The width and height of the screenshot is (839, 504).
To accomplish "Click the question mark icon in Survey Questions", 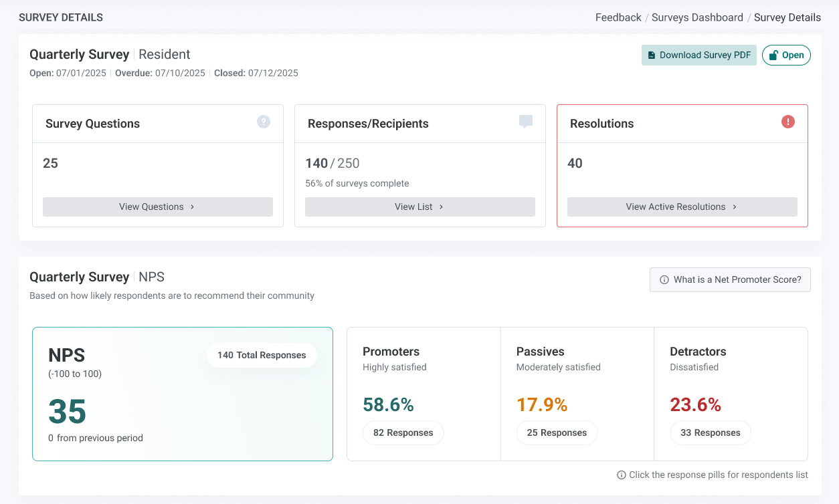I will 264,122.
